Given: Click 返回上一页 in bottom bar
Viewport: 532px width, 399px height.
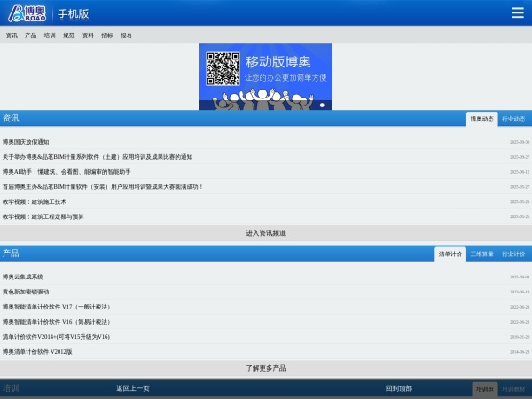Looking at the screenshot, I should point(133,388).
